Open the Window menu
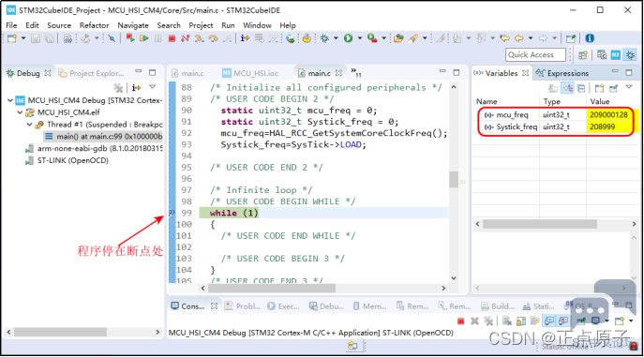Image resolution: width=644 pixels, height=357 pixels. pyautogui.click(x=257, y=25)
